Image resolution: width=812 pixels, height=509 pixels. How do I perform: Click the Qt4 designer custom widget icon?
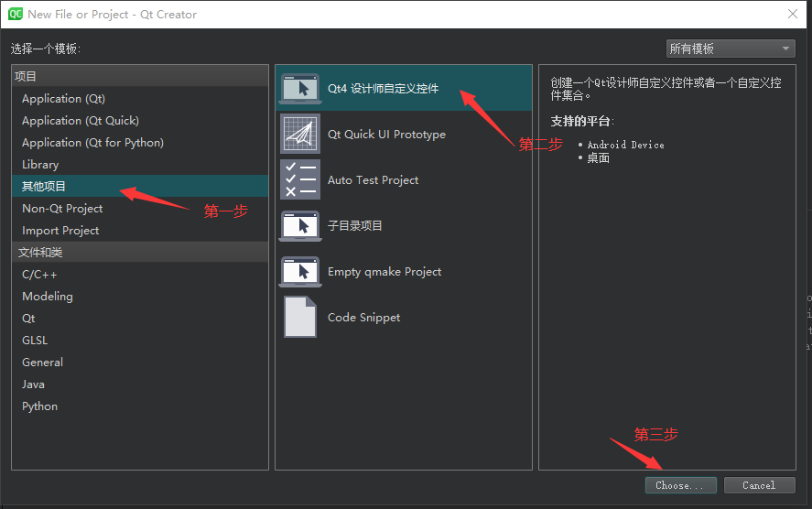click(x=300, y=89)
